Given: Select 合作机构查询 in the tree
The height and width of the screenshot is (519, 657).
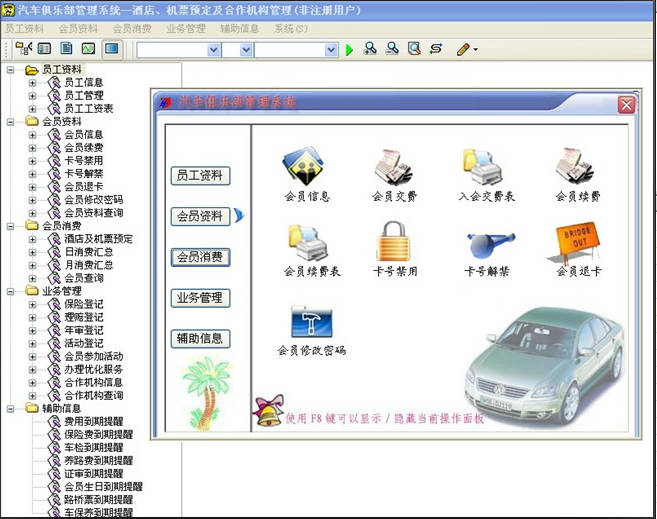Looking at the screenshot, I should [x=93, y=395].
